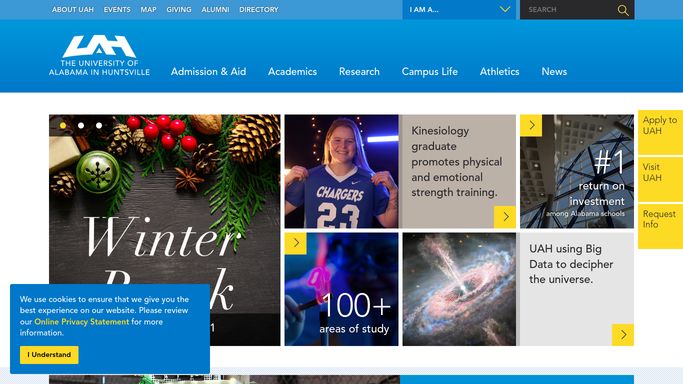Click yellow arrow on #1 return tile
683x384 pixels.
coord(531,125)
